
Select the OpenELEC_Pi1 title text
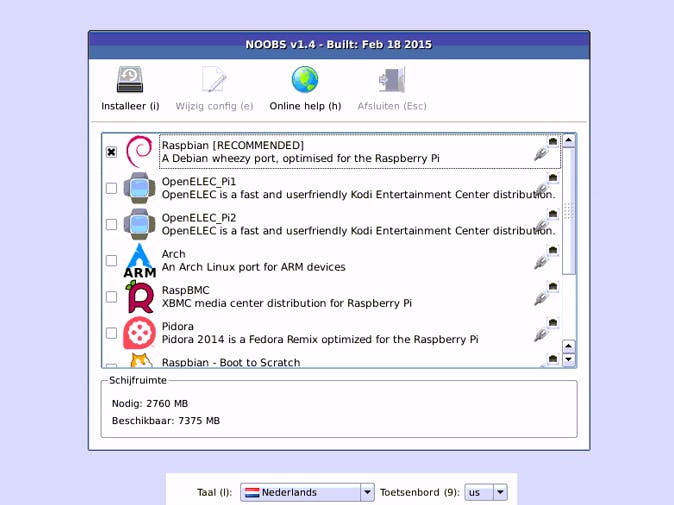(x=199, y=182)
